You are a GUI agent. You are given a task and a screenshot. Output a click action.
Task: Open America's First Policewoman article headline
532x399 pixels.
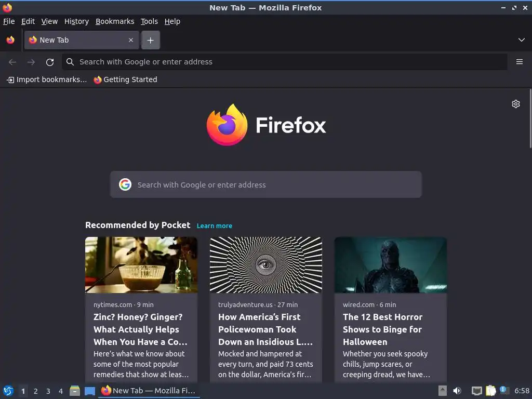[x=265, y=329]
